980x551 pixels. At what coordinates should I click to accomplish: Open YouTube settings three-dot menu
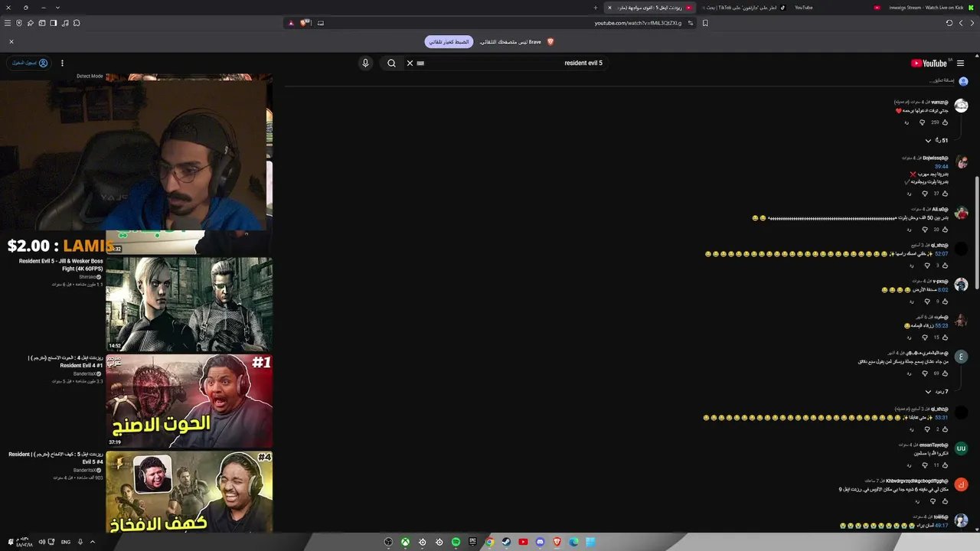[62, 63]
